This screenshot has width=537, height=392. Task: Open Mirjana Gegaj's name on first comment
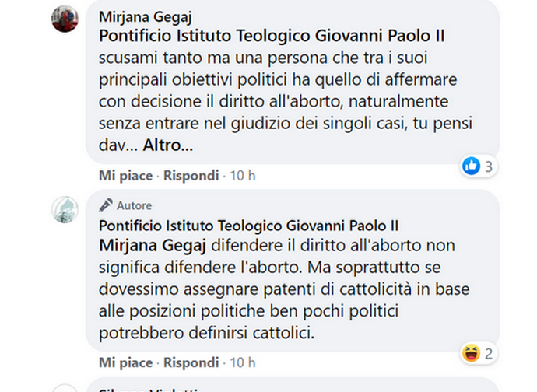pos(148,16)
